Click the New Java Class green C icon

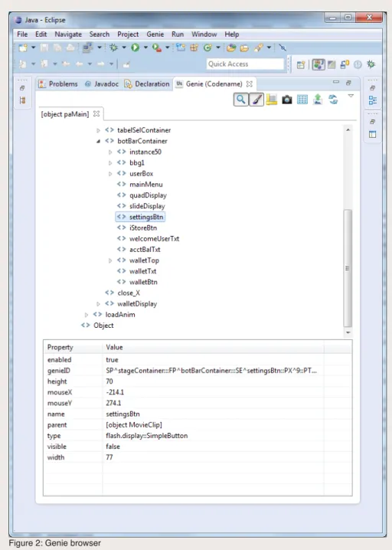click(207, 47)
